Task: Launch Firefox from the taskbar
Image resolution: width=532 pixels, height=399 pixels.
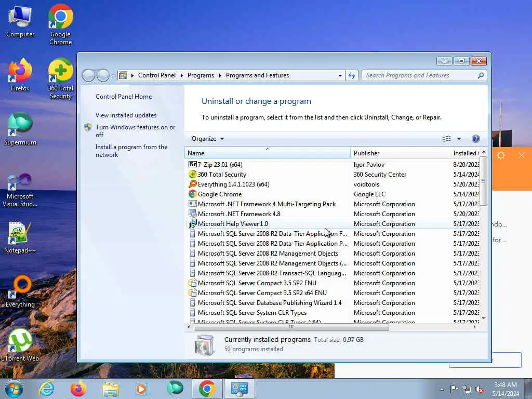Action: (x=78, y=389)
